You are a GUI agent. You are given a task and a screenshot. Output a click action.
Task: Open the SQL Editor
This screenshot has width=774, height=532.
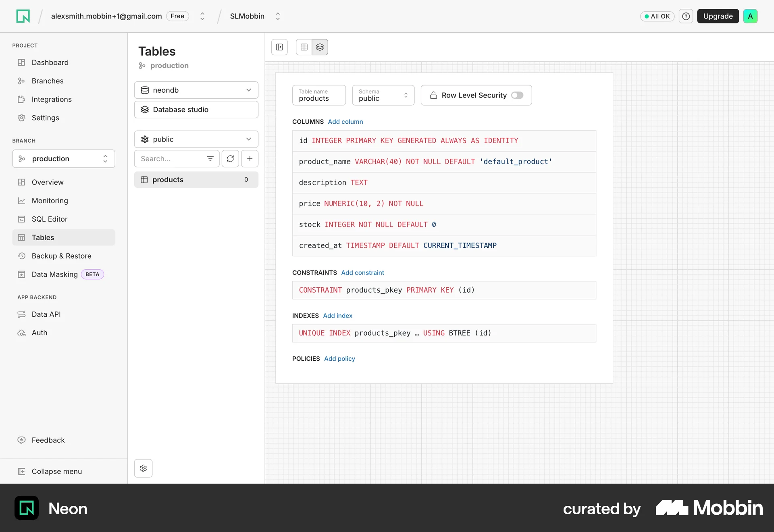click(x=49, y=219)
